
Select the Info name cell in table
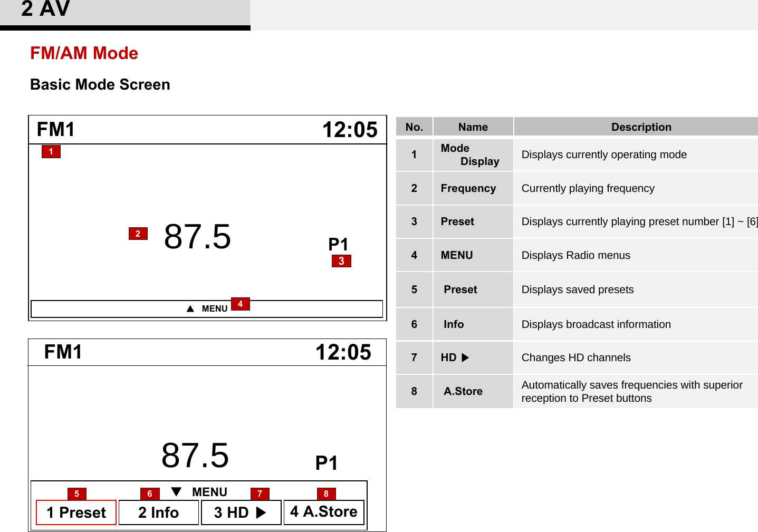(x=473, y=324)
